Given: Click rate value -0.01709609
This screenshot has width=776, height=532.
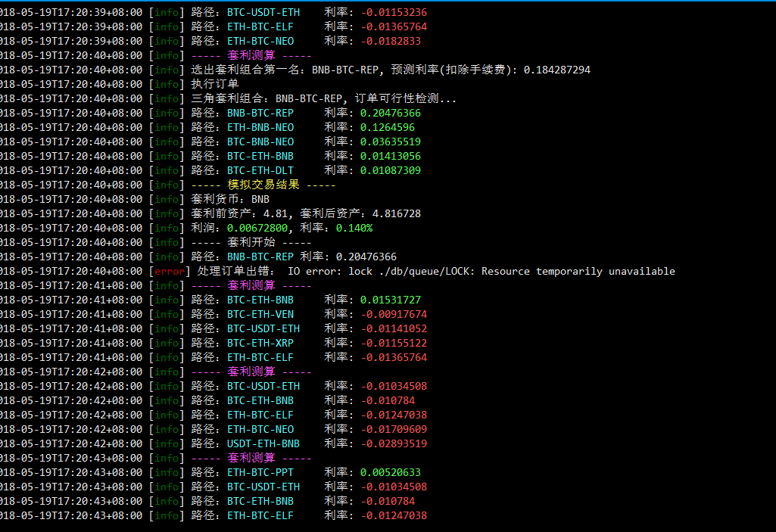Looking at the screenshot, I should pos(394,429).
